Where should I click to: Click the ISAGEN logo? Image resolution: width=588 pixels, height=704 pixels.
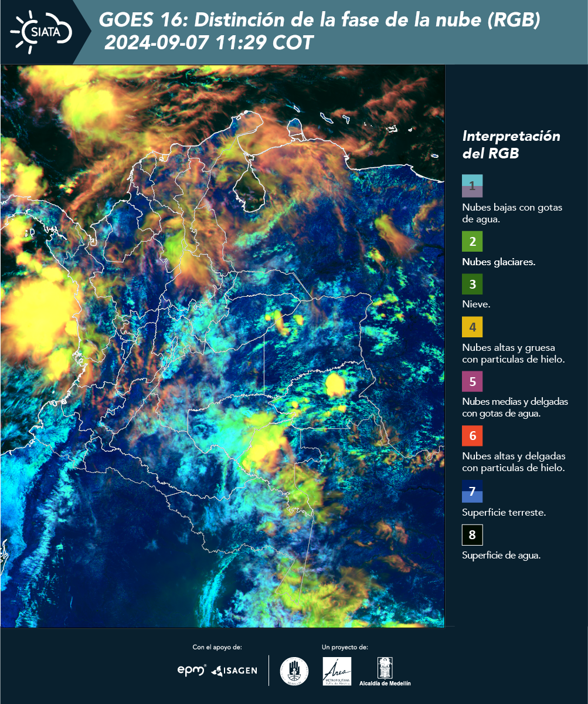tap(234, 670)
